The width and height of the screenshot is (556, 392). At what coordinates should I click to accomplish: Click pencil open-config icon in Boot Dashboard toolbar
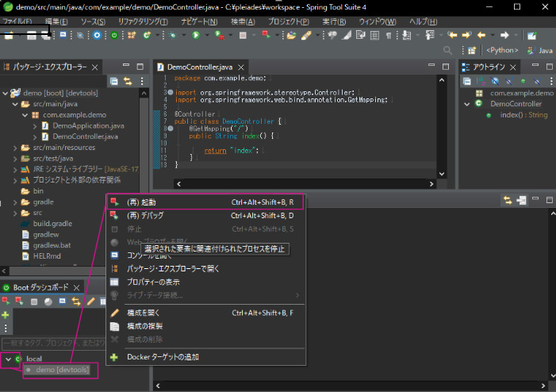(x=90, y=302)
